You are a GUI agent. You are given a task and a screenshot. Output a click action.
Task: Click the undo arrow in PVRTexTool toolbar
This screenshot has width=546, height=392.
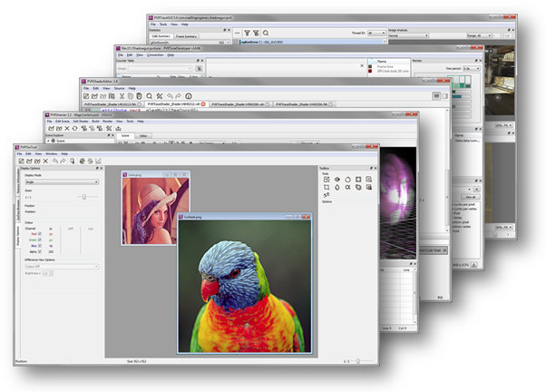click(55, 161)
